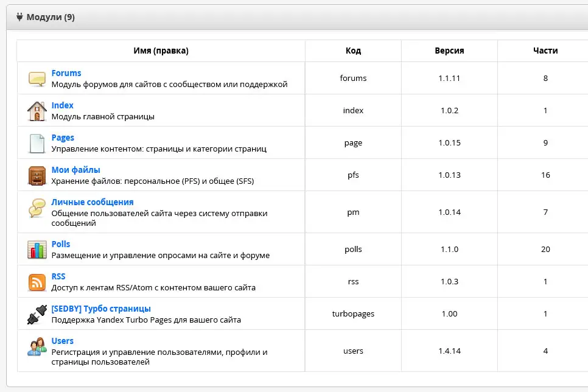
Task: Open the Users module link
Action: tap(62, 341)
